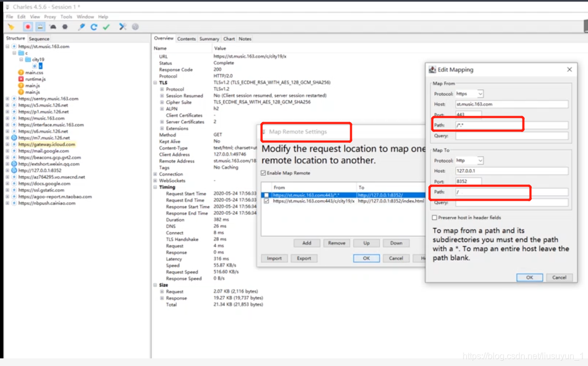This screenshot has width=588, height=366.
Task: Collapse the Timing section in Overview
Action: pyautogui.click(x=155, y=187)
